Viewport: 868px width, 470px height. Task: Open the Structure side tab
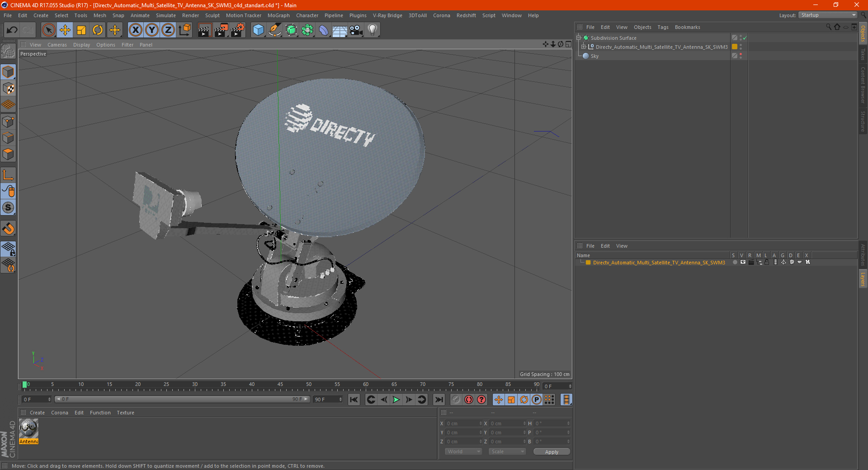coord(863,121)
